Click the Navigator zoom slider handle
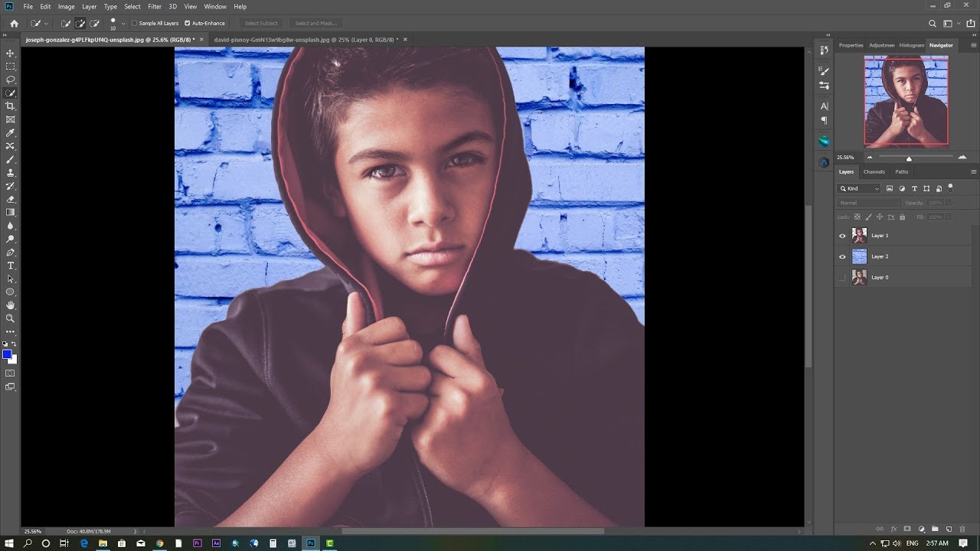This screenshot has width=980, height=551. (x=909, y=158)
